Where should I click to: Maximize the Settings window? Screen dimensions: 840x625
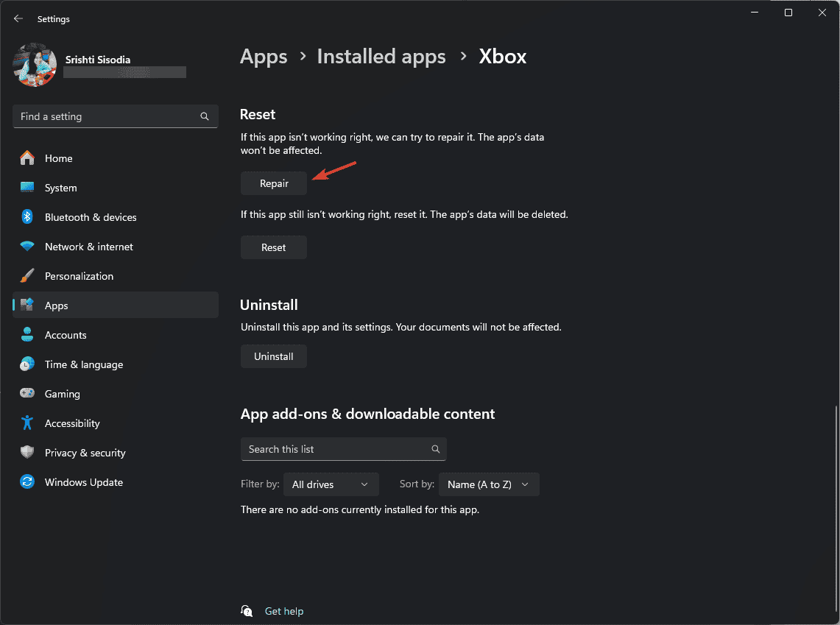click(x=788, y=13)
